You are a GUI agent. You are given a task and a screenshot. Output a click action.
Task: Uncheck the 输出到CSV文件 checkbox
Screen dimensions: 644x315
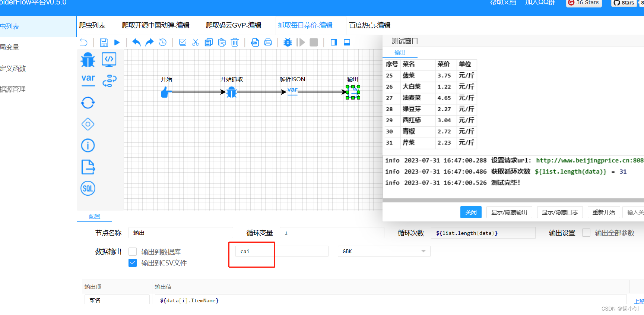click(133, 263)
